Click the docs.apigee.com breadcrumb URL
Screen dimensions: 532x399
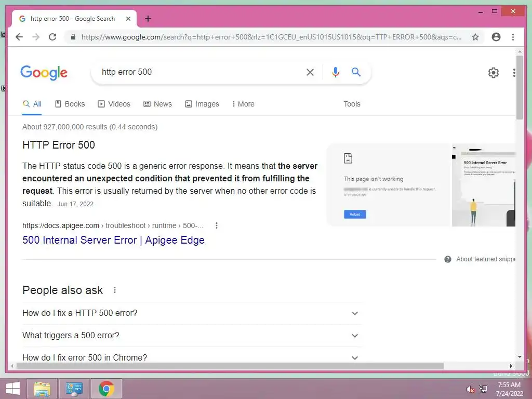pyautogui.click(x=113, y=225)
